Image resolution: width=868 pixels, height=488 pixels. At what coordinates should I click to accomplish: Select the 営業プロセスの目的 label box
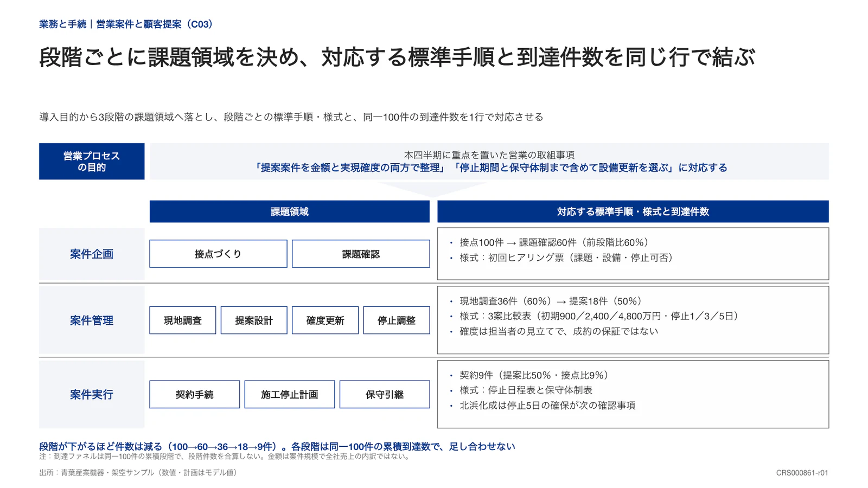coord(92,162)
